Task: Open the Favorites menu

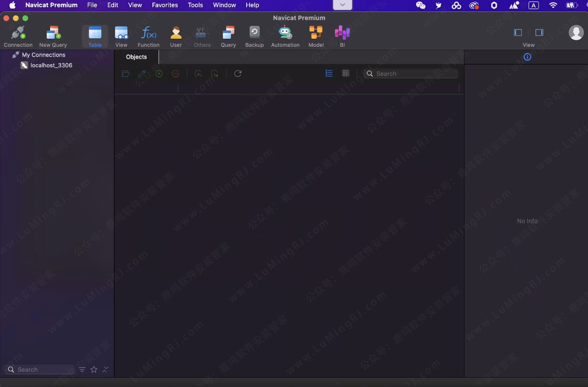Action: coord(164,5)
